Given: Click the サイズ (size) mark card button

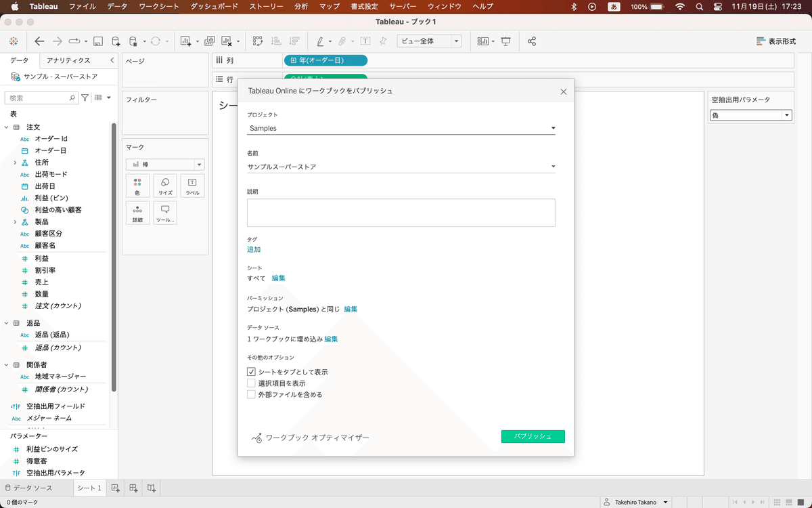Looking at the screenshot, I should point(165,186).
